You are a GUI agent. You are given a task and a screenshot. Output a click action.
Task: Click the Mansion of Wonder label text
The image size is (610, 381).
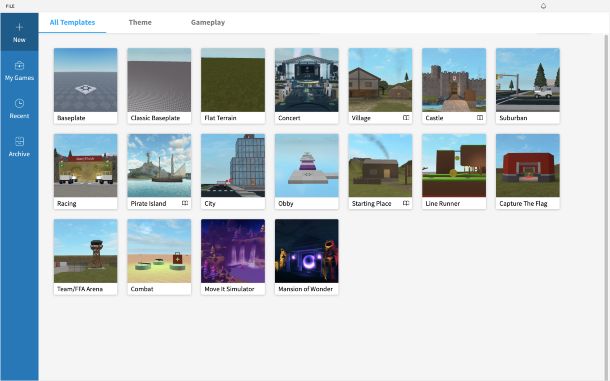[305, 289]
